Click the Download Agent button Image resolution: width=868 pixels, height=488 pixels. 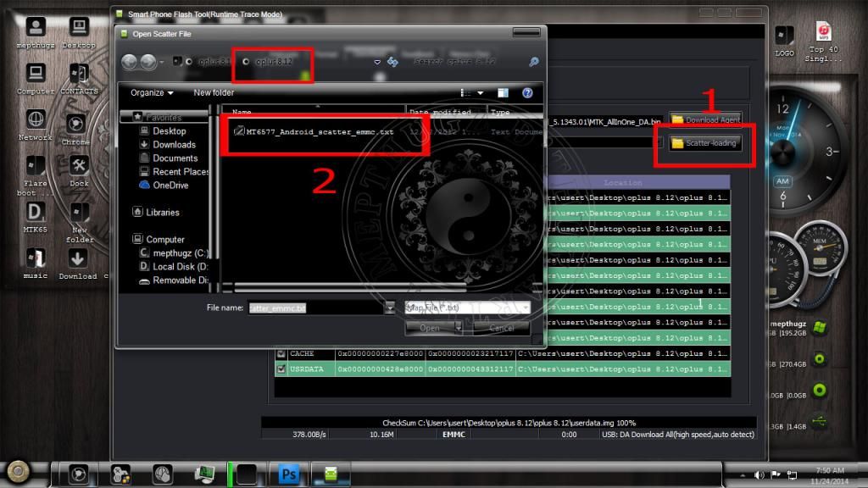point(704,120)
